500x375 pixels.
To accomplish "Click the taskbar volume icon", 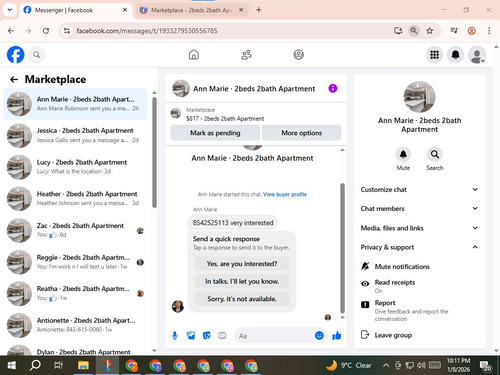I will pos(421,365).
